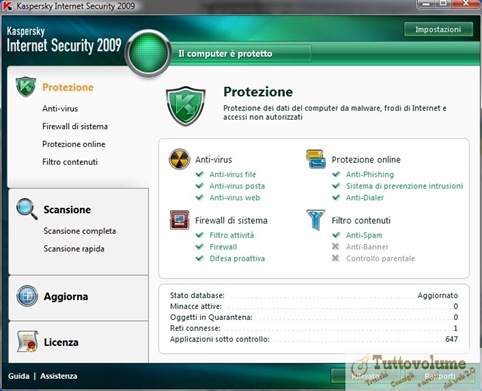Click Reti connesse row
This screenshot has height=391, width=482.
[x=314, y=328]
